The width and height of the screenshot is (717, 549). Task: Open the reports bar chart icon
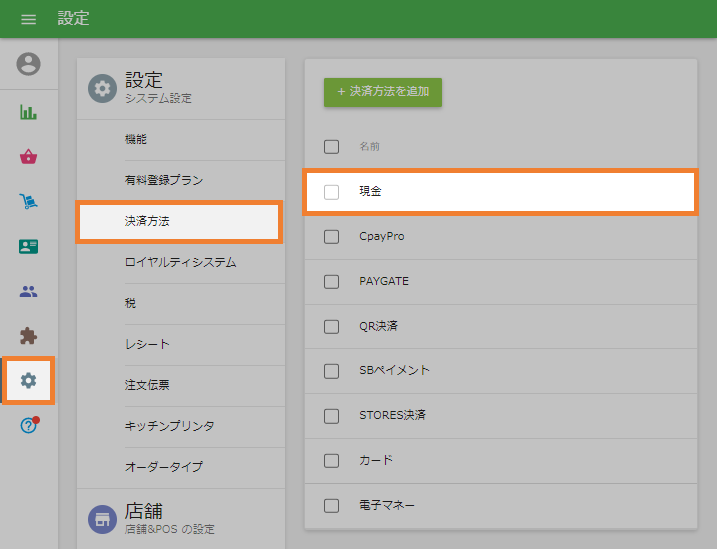pyautogui.click(x=29, y=112)
